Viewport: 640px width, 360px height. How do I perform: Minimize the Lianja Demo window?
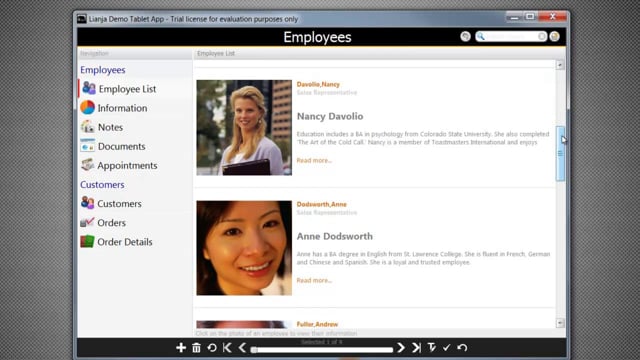pos(514,17)
